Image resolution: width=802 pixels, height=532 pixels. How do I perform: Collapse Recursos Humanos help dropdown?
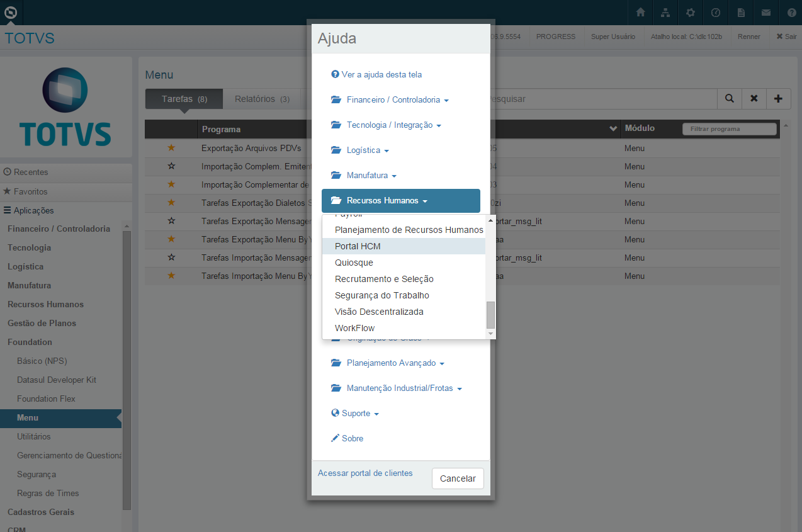[401, 201]
